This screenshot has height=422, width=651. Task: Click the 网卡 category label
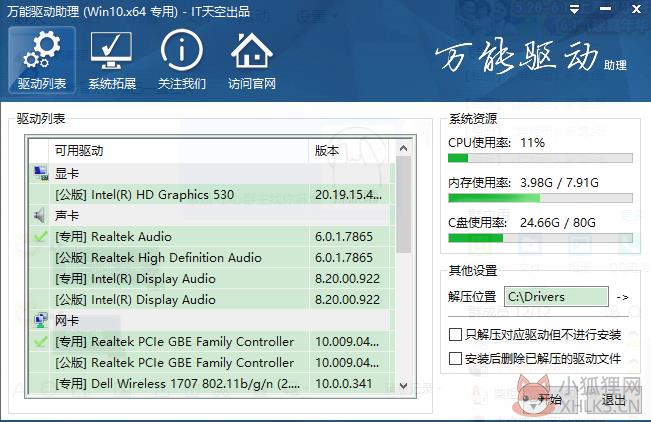[x=67, y=320]
